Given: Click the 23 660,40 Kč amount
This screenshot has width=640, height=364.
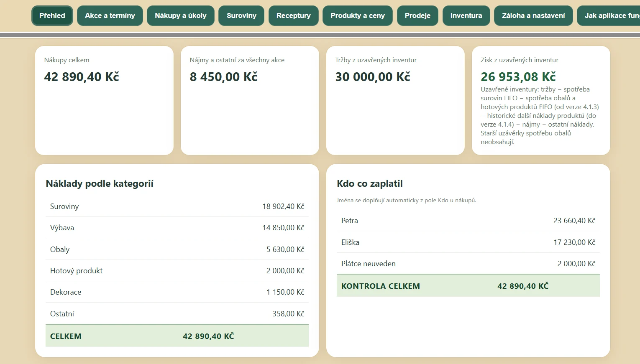Looking at the screenshot, I should 574,221.
